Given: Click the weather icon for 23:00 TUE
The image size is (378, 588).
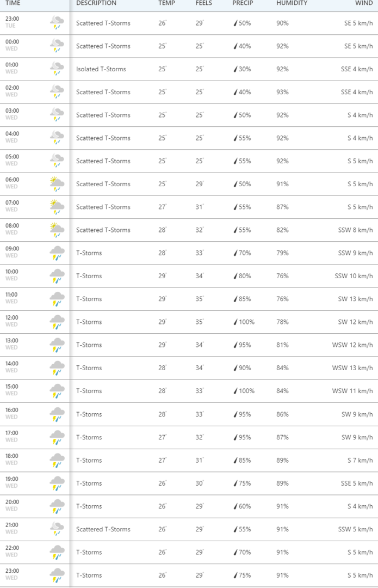Looking at the screenshot, I should [57, 23].
